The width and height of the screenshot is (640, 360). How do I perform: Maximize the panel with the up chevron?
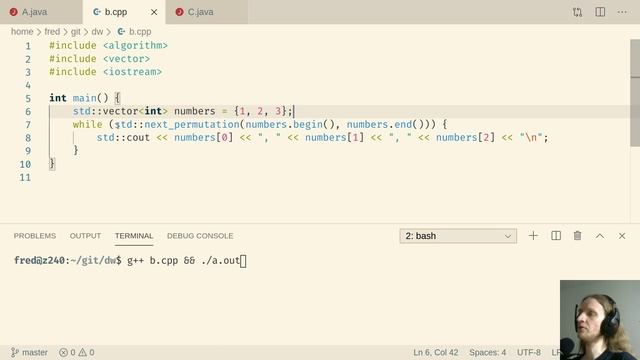[600, 236]
